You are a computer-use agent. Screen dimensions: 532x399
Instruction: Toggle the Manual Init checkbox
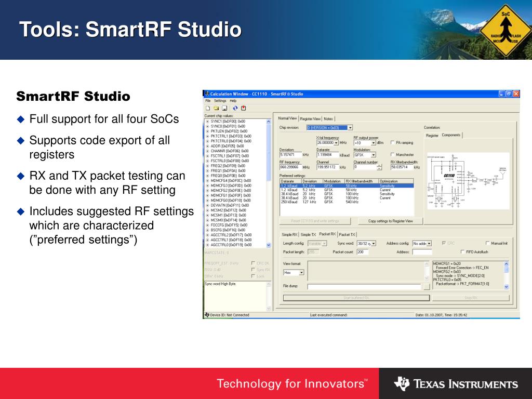pos(488,243)
